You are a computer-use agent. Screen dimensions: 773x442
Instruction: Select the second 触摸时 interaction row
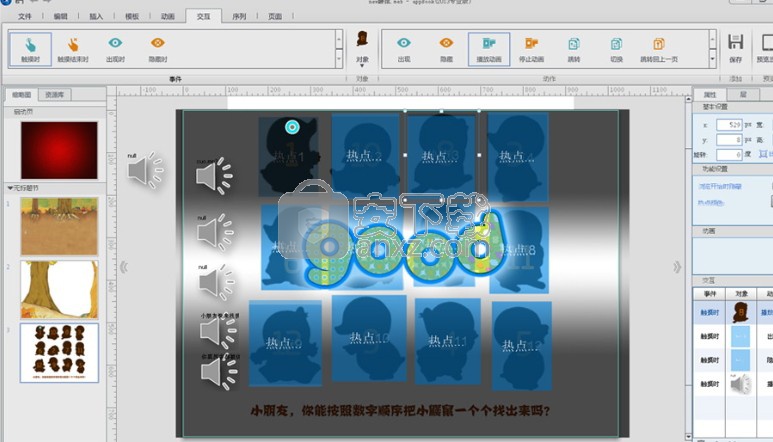coord(733,336)
